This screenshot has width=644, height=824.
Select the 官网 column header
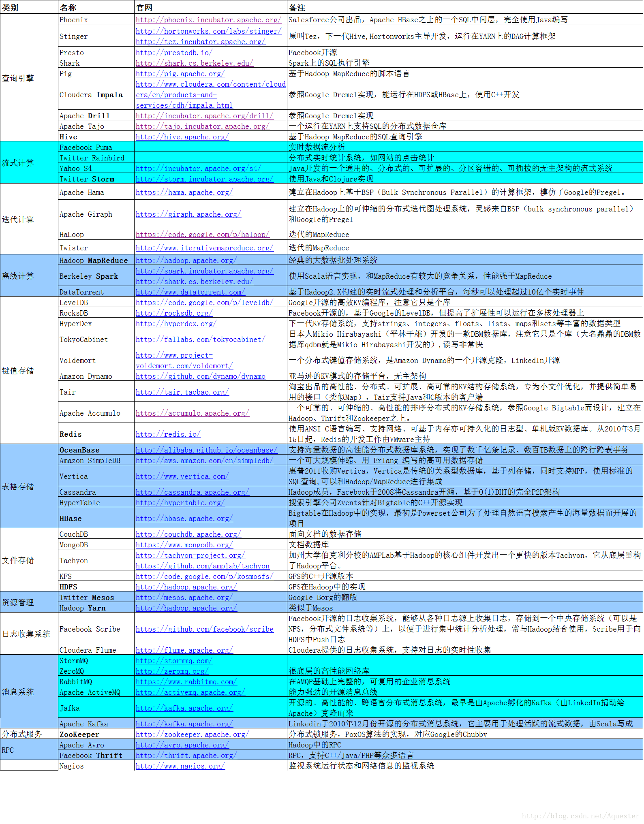(x=210, y=7)
